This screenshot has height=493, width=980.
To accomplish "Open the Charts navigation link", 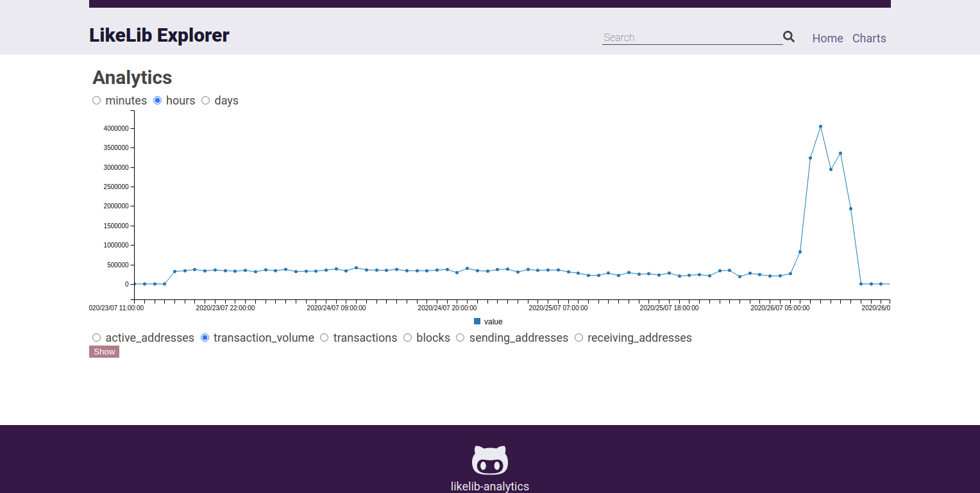I will pos(869,38).
